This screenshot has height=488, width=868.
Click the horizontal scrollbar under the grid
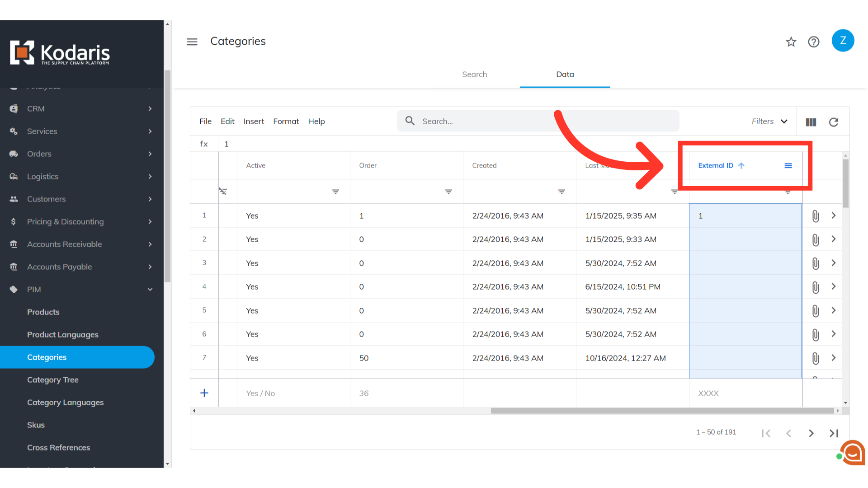662,411
